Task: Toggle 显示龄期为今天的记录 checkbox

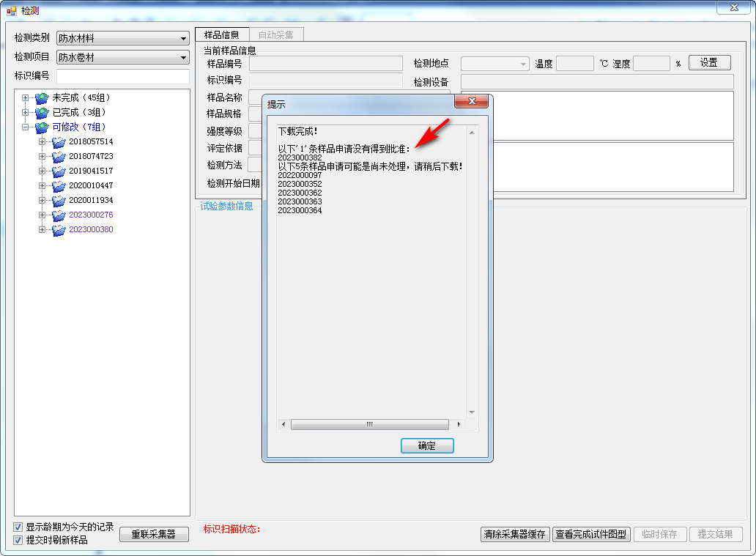Action: [18, 527]
